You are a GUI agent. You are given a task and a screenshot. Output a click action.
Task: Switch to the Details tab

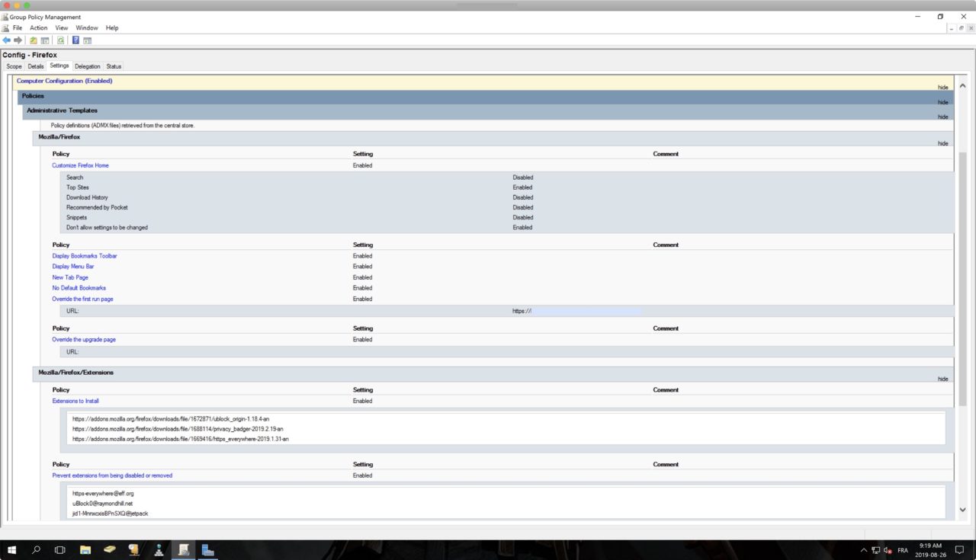tap(36, 66)
